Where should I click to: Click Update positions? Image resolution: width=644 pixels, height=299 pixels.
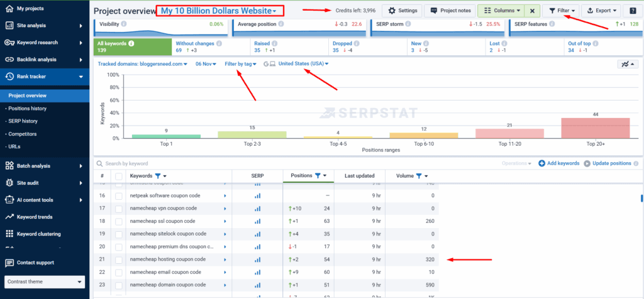(608, 163)
